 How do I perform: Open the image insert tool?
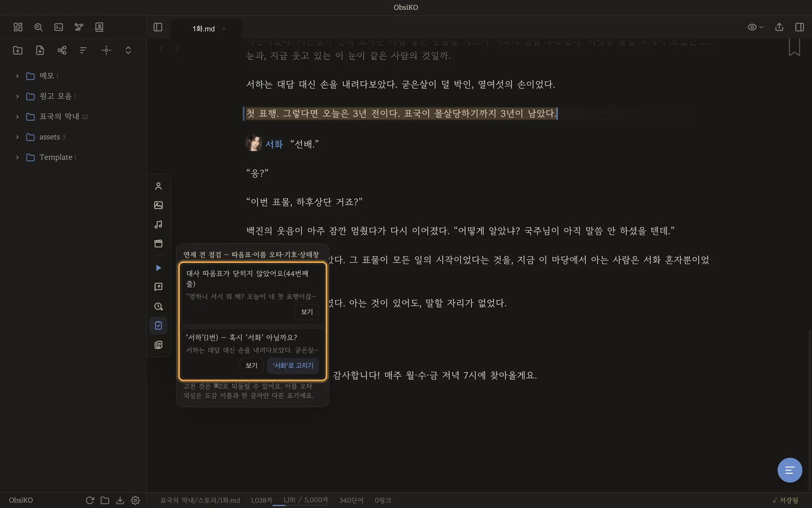[158, 205]
